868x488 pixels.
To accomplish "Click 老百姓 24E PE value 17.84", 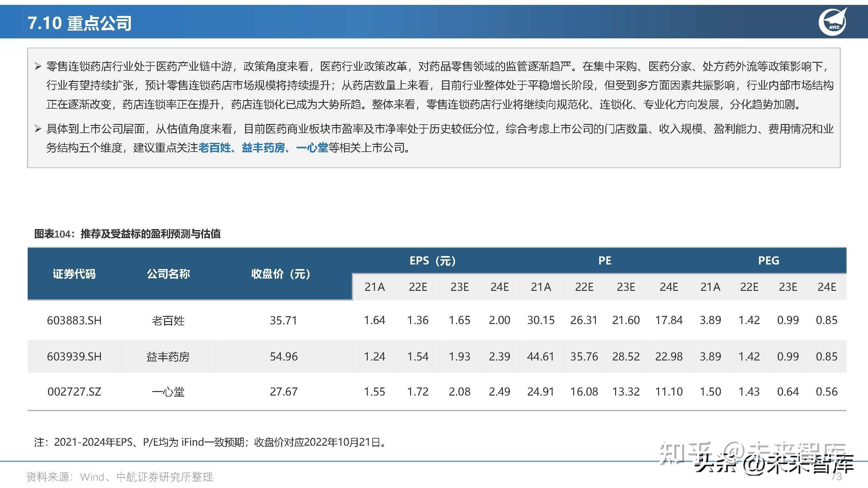I will [668, 320].
